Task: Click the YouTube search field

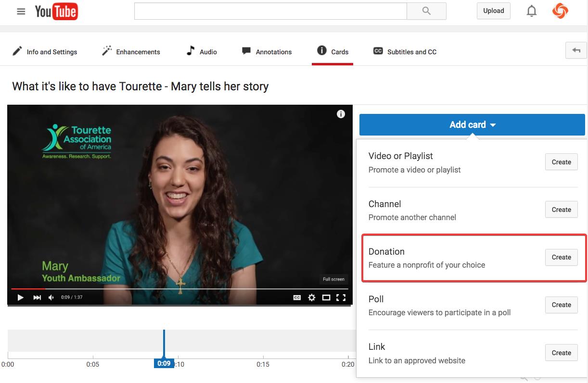Action: [270, 11]
